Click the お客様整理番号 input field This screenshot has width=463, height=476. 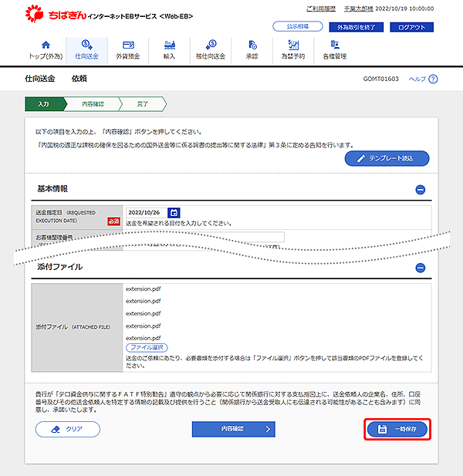tap(205, 237)
